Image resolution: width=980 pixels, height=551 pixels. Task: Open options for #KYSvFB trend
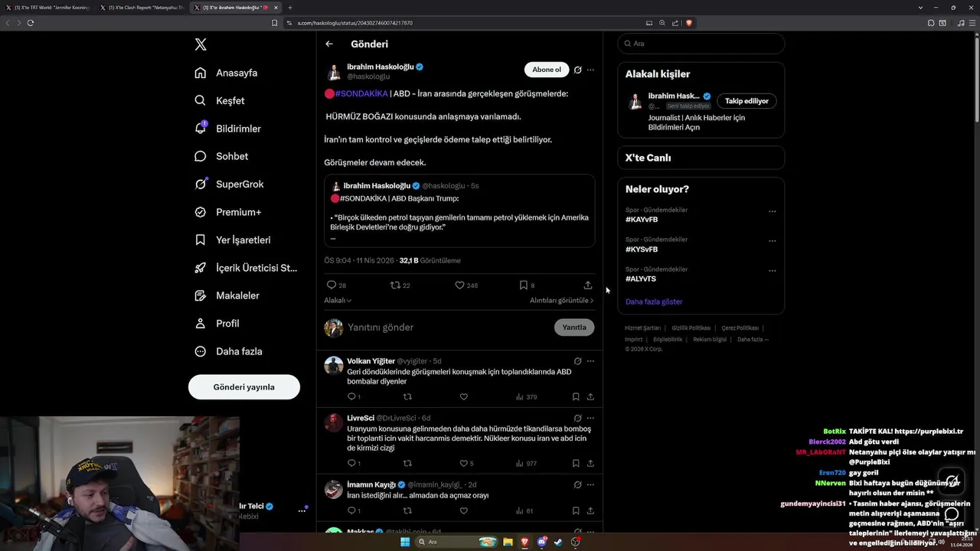(772, 240)
